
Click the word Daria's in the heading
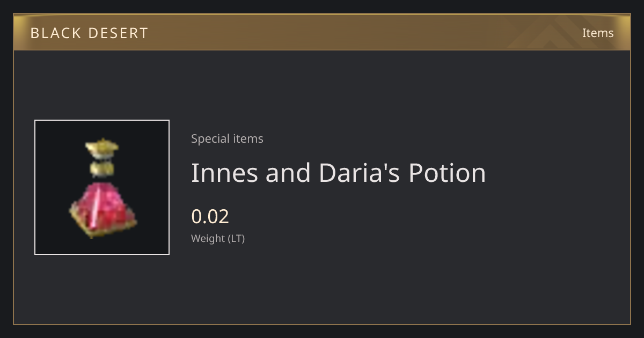[360, 173]
